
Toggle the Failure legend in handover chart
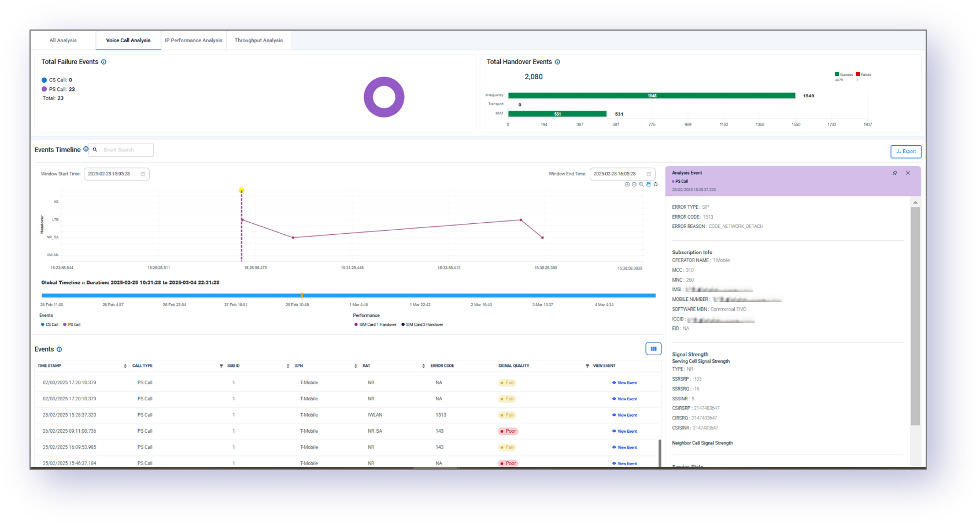[x=863, y=75]
